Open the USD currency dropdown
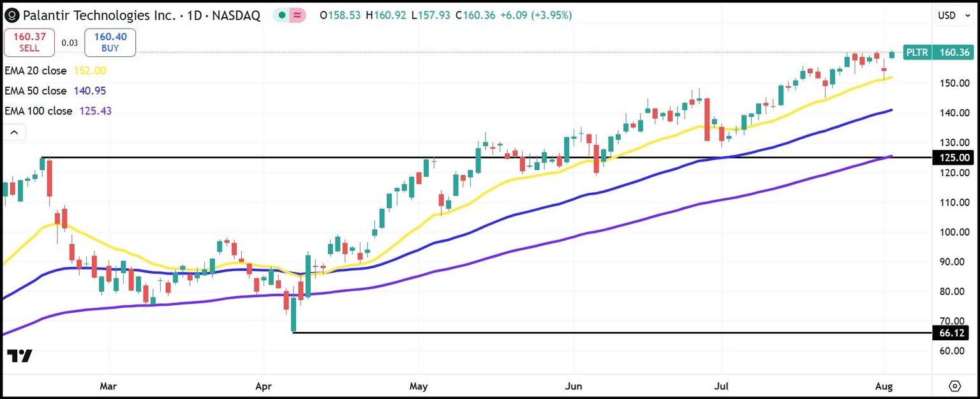Viewport: 980px width, 399px height. point(953,15)
